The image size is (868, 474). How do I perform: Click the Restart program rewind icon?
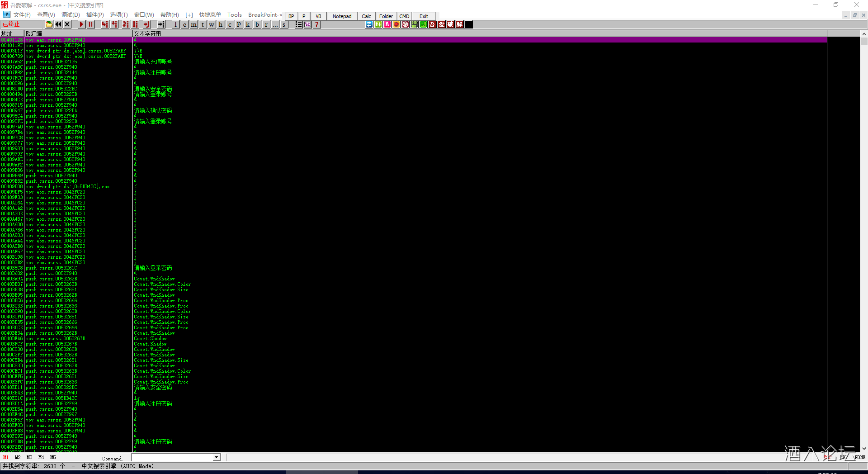(x=58, y=24)
